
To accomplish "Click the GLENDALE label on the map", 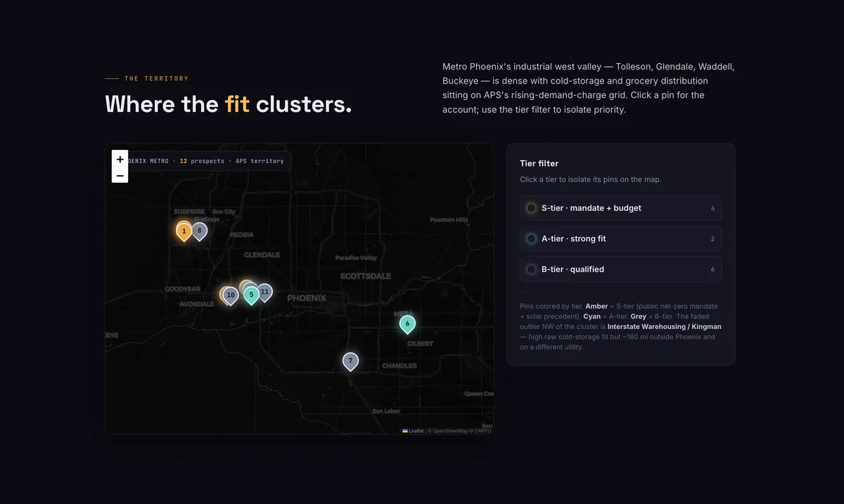I will click(x=262, y=255).
